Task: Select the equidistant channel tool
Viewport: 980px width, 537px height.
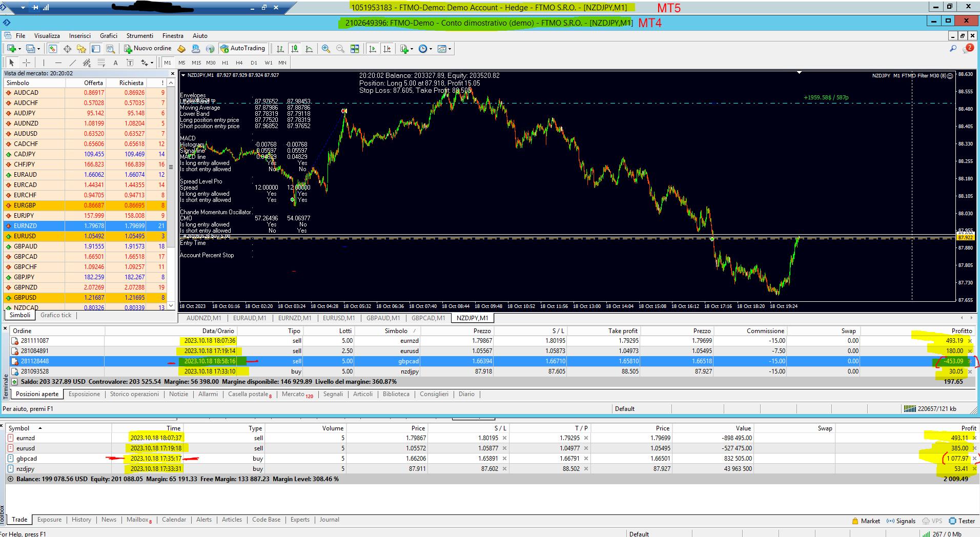Action: click(87, 63)
